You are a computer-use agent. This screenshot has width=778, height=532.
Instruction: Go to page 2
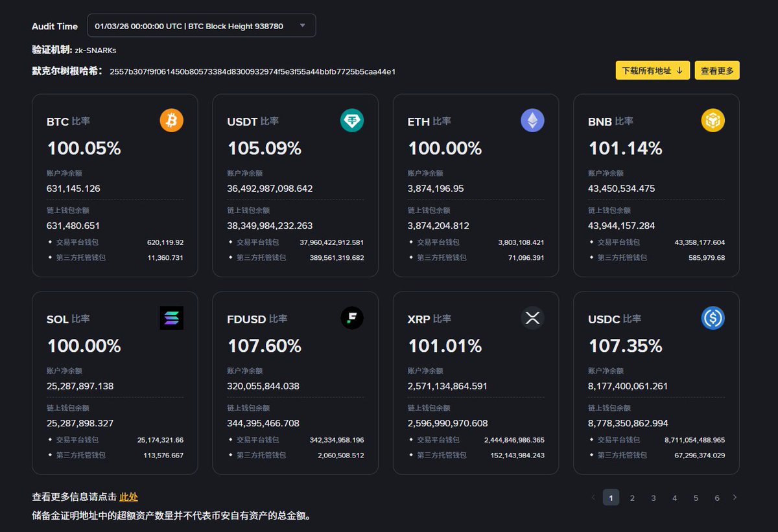[632, 498]
